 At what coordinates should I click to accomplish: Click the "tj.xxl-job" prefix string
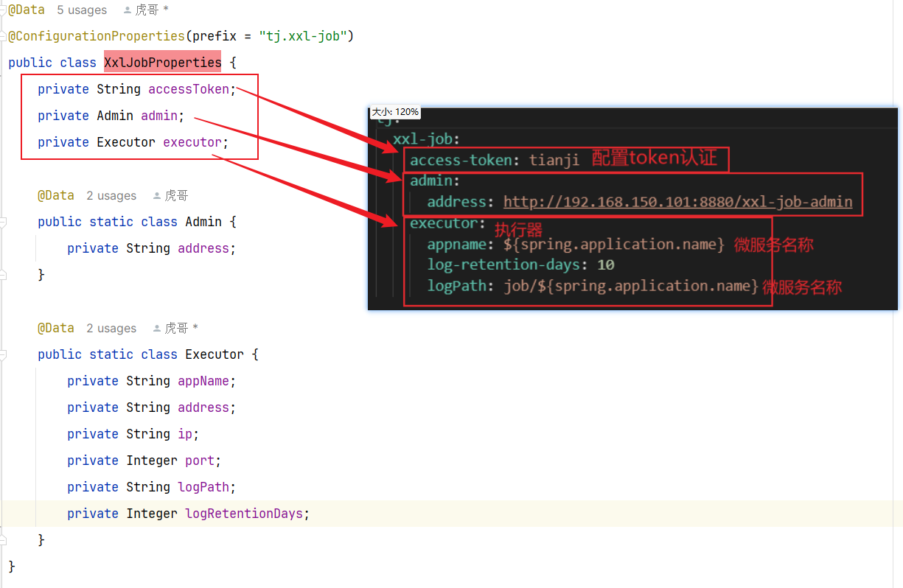303,36
